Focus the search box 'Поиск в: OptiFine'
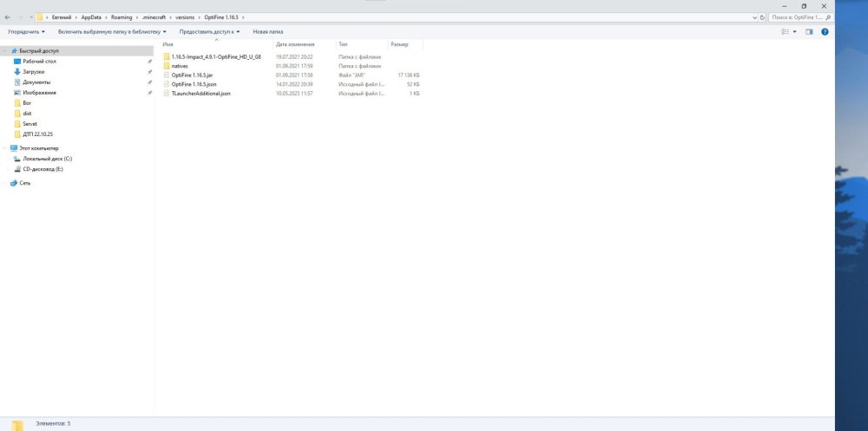The height and width of the screenshot is (431, 868). click(800, 17)
